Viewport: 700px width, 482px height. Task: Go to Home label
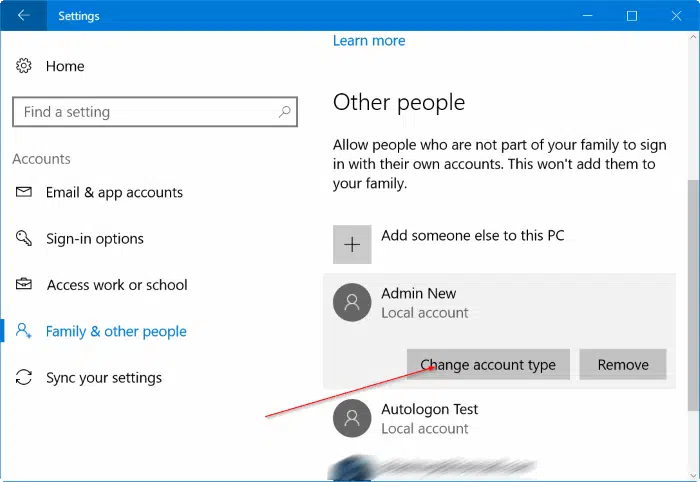[65, 66]
